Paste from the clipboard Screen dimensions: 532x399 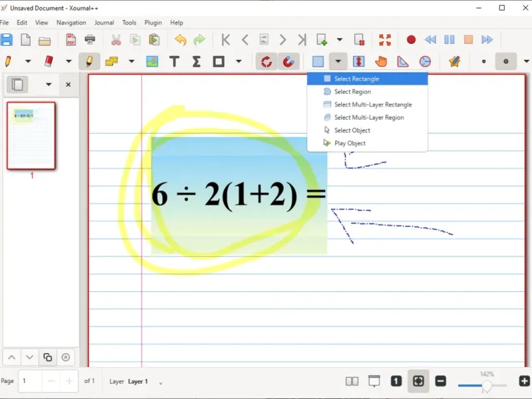click(x=154, y=40)
